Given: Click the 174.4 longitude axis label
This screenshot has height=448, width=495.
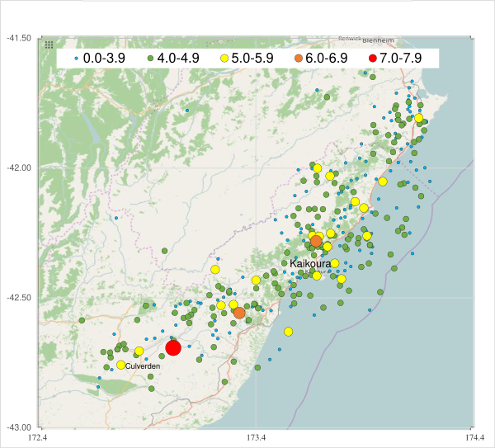Looking at the screenshot, I should 473,436.
